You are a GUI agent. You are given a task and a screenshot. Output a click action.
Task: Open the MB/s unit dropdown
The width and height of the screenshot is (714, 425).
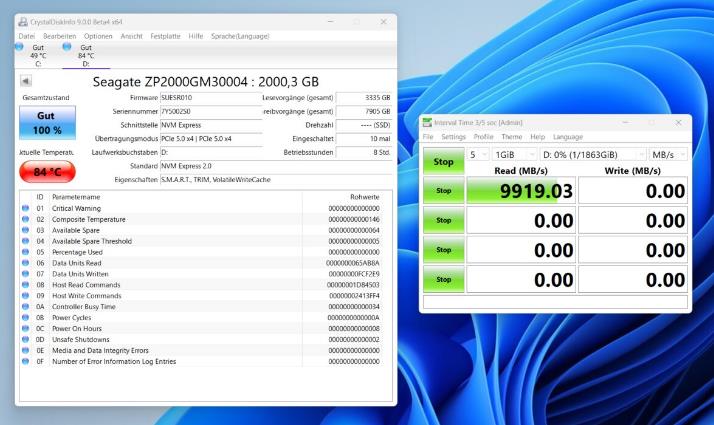point(668,155)
